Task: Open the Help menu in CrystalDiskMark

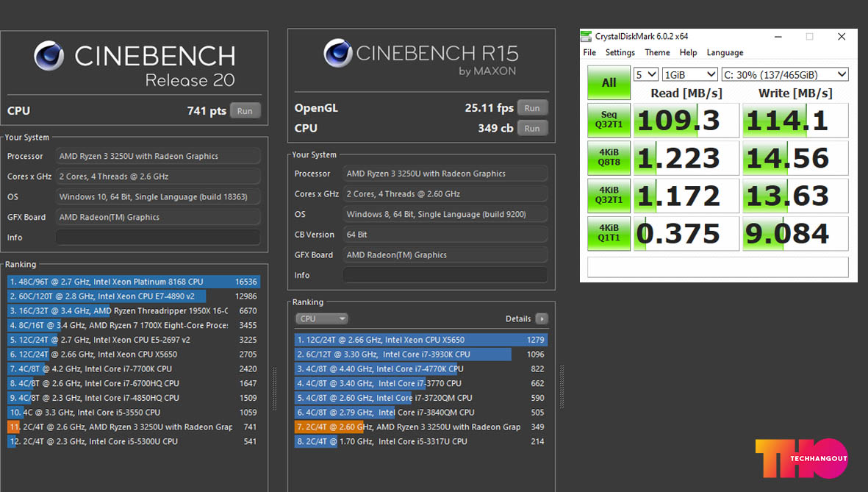Action: coord(688,53)
